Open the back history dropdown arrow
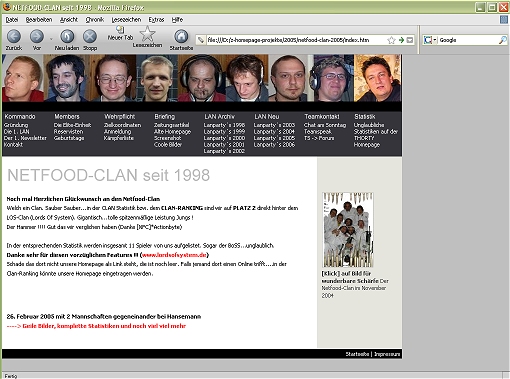 [x=51, y=39]
